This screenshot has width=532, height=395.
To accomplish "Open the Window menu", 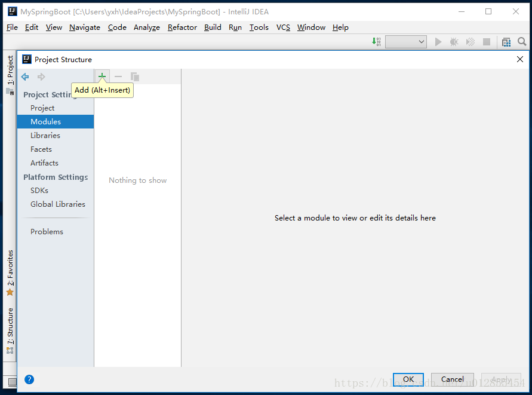I will (311, 27).
